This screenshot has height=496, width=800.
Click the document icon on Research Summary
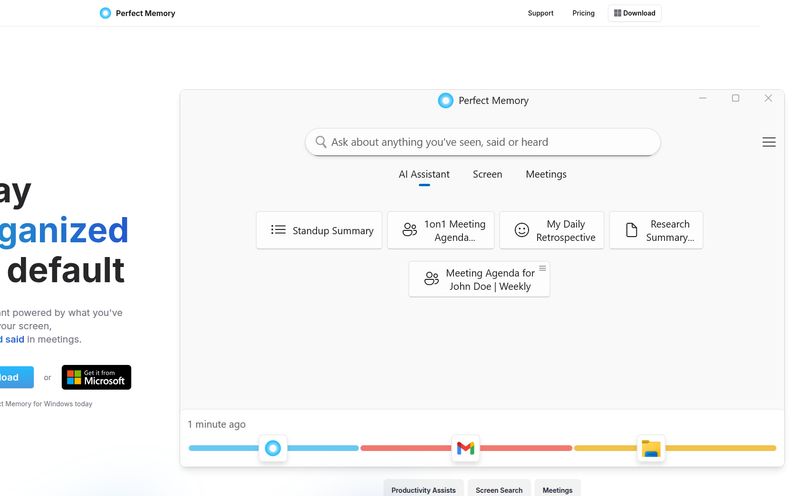[x=631, y=230]
